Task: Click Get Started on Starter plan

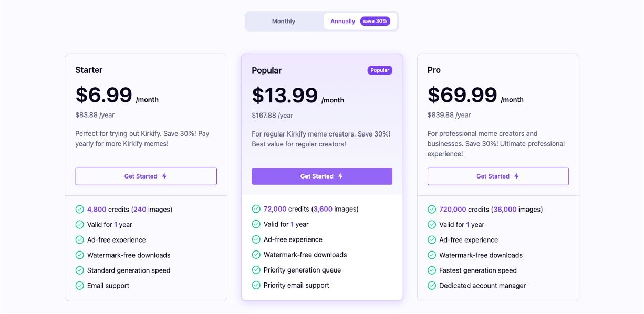Action: click(x=146, y=176)
